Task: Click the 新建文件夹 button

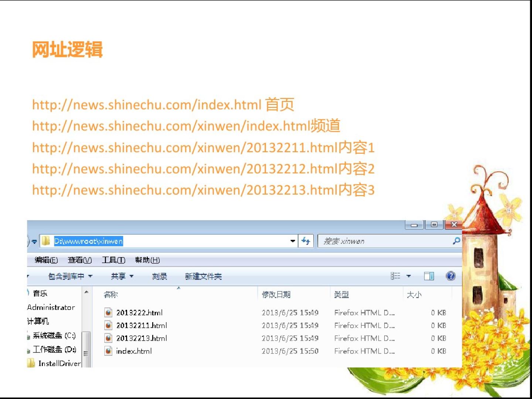Action: point(203,276)
